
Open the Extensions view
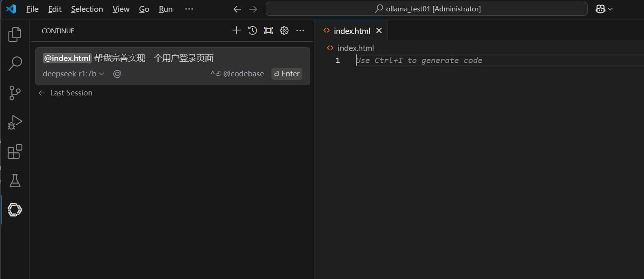click(x=15, y=151)
